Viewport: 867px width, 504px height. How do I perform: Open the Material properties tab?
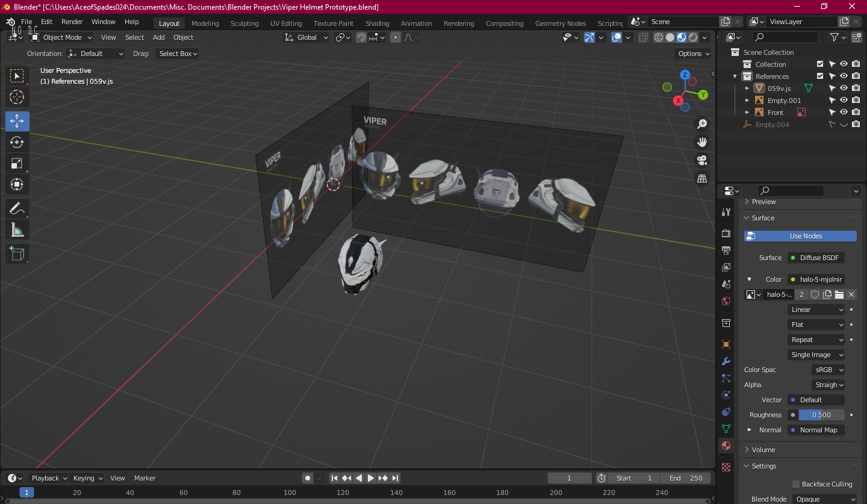[x=726, y=446]
